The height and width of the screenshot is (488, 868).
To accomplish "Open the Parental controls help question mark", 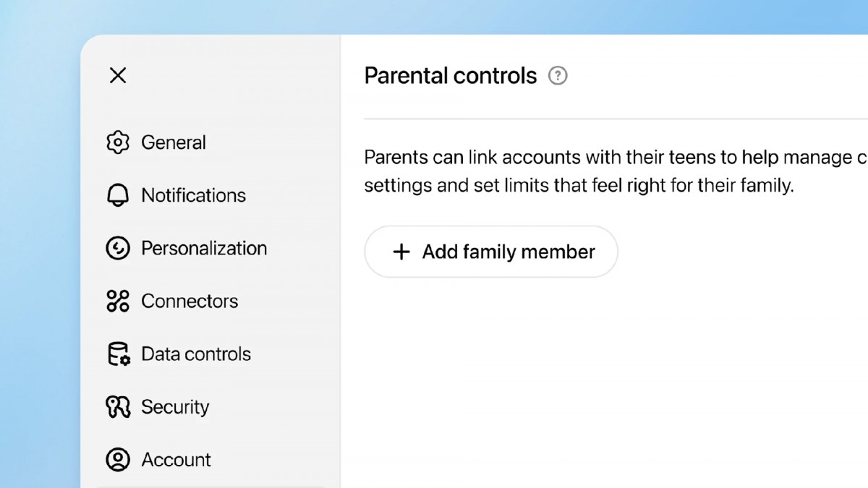I will pos(558,75).
